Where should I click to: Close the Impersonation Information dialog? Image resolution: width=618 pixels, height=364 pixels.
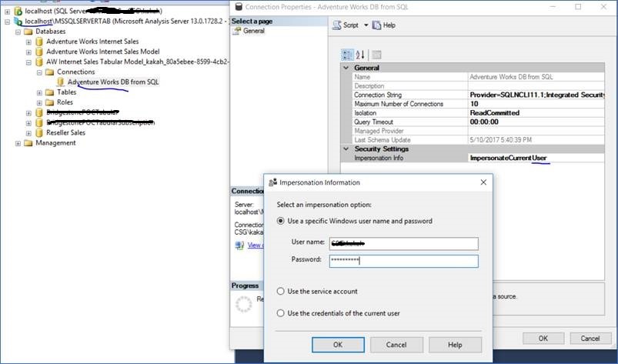click(483, 182)
